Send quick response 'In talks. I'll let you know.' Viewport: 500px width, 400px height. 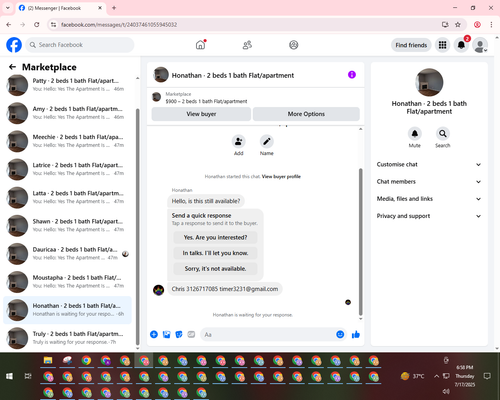(x=215, y=253)
